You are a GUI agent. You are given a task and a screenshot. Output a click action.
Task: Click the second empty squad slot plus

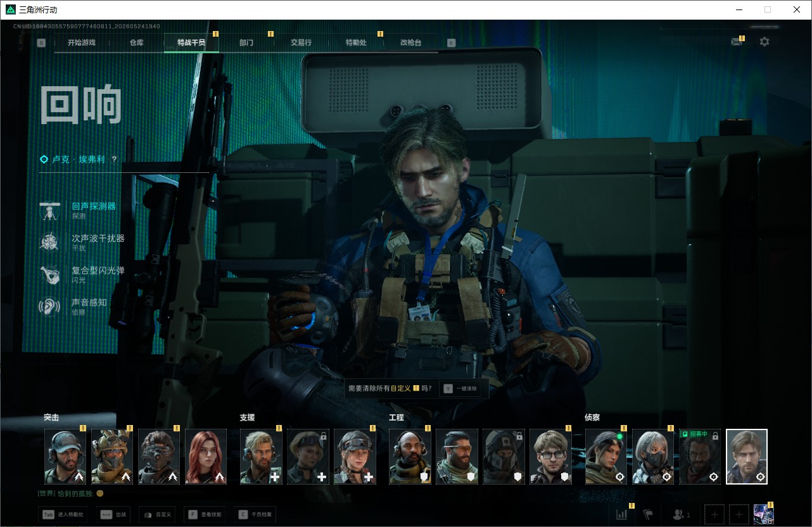pyautogui.click(x=739, y=515)
